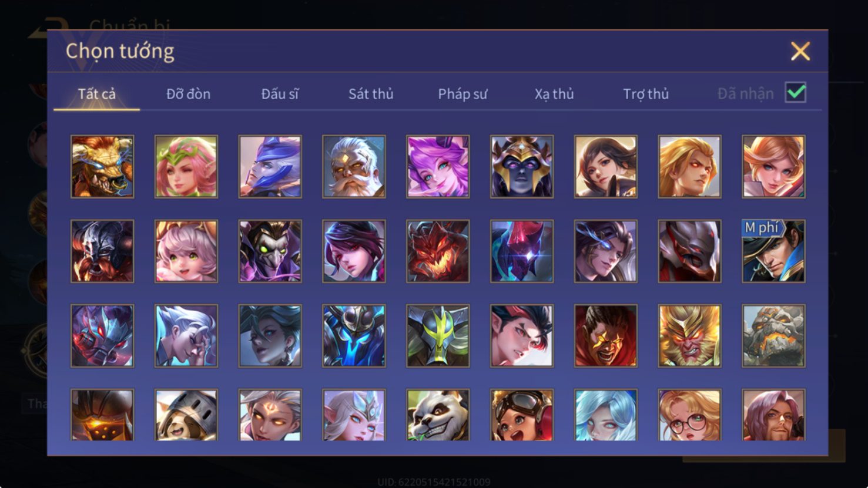Close the 'Chọn tướng' dialog

coord(800,51)
